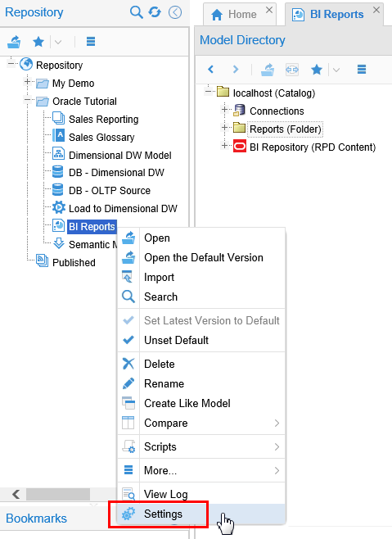Select the Repository globe icon
This screenshot has width=392, height=539.
pyautogui.click(x=26, y=64)
